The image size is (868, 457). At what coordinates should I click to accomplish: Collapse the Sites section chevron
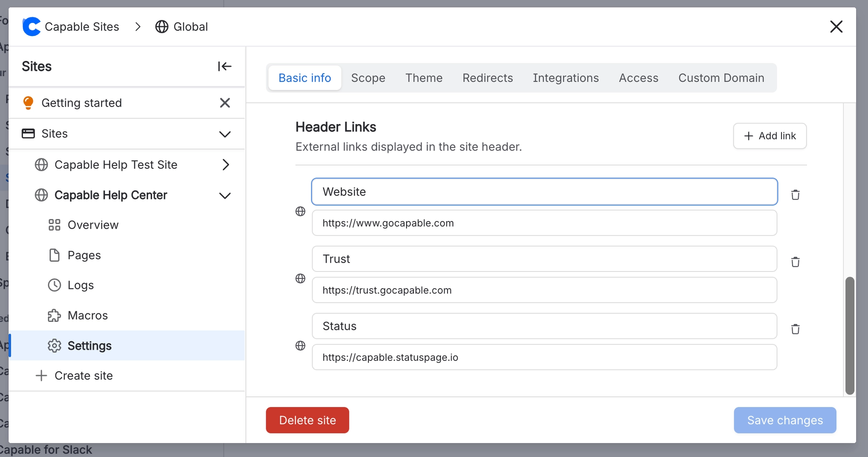coord(225,134)
